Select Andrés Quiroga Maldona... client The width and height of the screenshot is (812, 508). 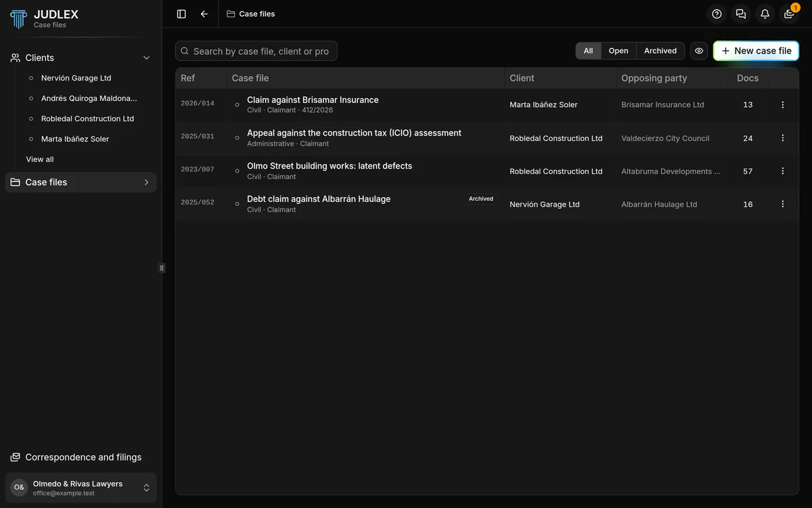(89, 98)
